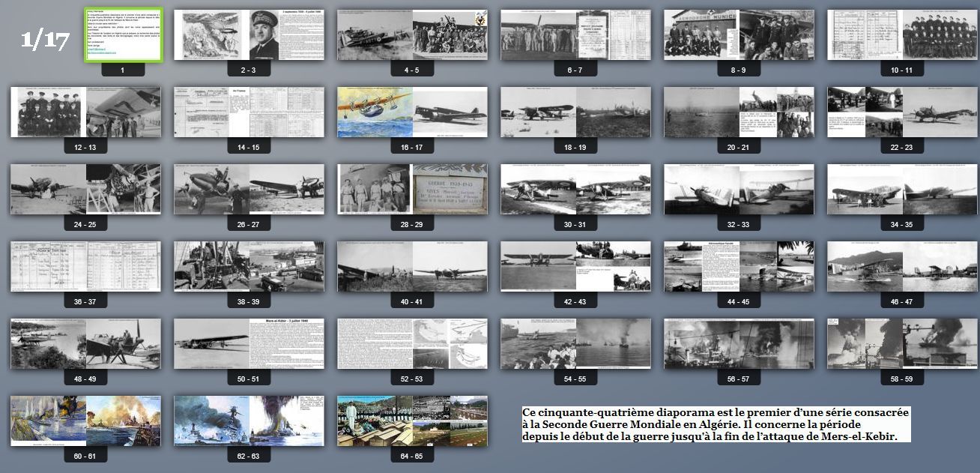Image resolution: width=980 pixels, height=473 pixels.
Task: Jump to the pages 18 - 19 spread thumbnail
Action: pyautogui.click(x=575, y=112)
